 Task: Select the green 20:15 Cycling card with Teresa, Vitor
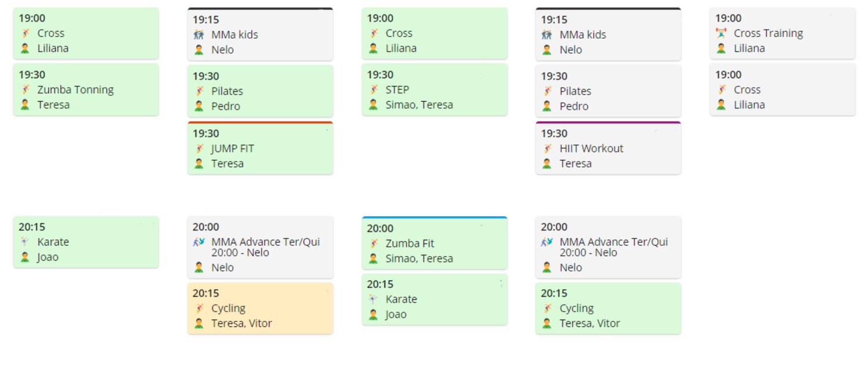608,308
